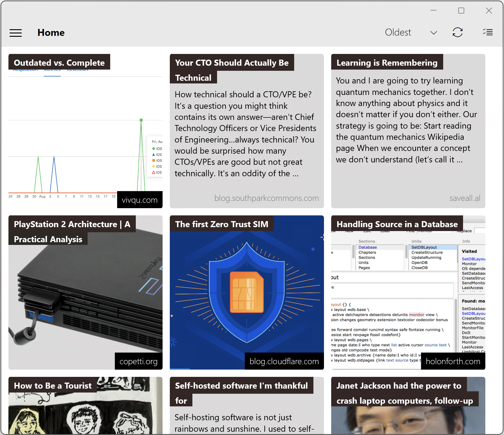Click the Home page title
Screen dimensions: 504x435
pyautogui.click(x=51, y=33)
